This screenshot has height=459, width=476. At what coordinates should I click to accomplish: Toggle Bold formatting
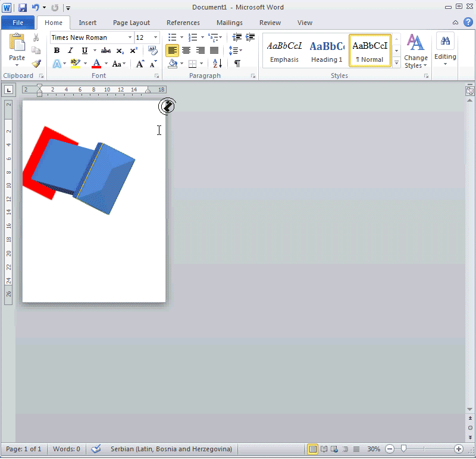point(57,51)
